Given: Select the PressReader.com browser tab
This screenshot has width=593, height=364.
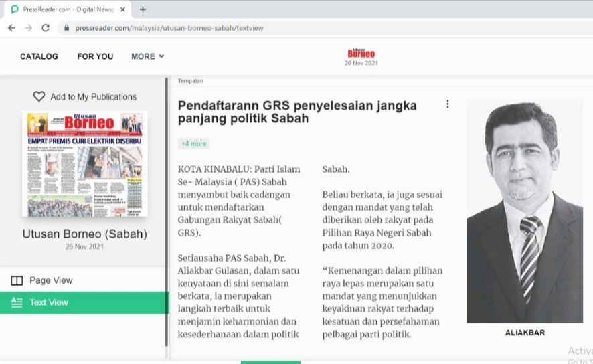Looking at the screenshot, I should point(68,9).
